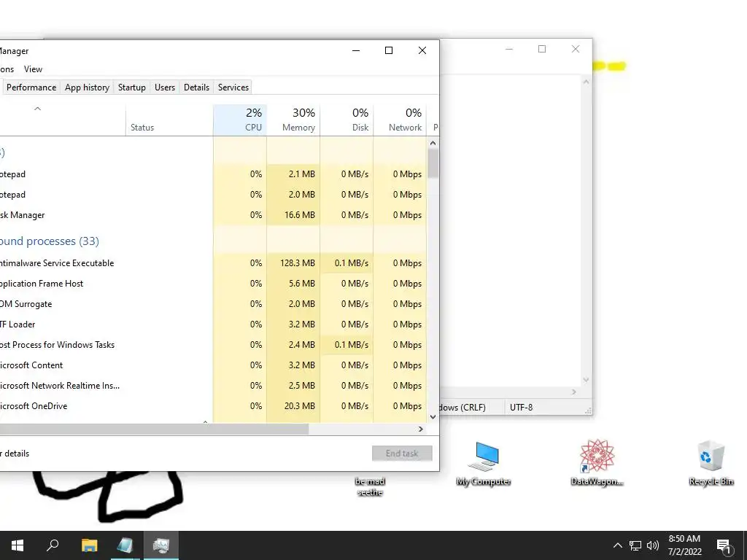Click Fewer details link in Task Manager
The width and height of the screenshot is (747, 560).
(x=15, y=454)
